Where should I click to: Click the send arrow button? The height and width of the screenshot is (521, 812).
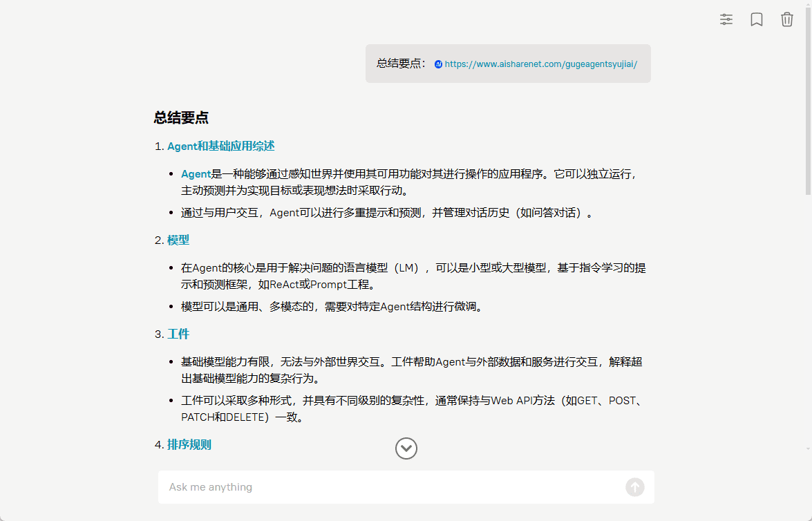pyautogui.click(x=635, y=487)
